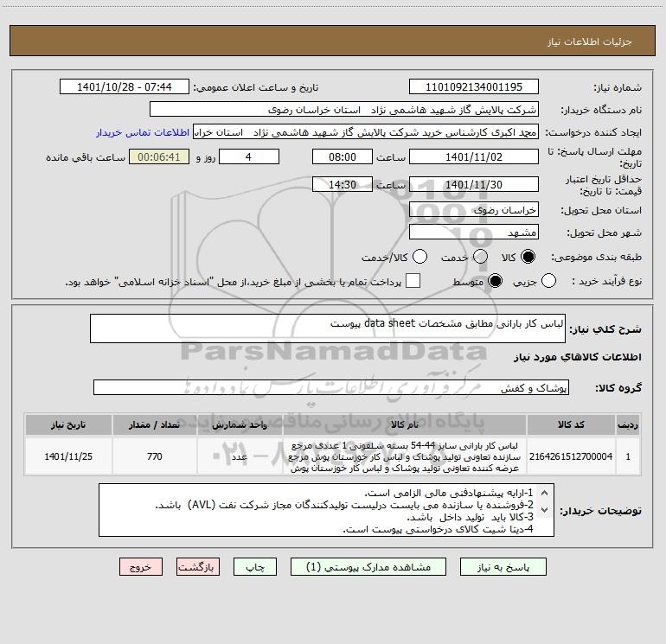Click the remaining time field 00:06:41
This screenshot has width=666, height=644.
(159, 156)
